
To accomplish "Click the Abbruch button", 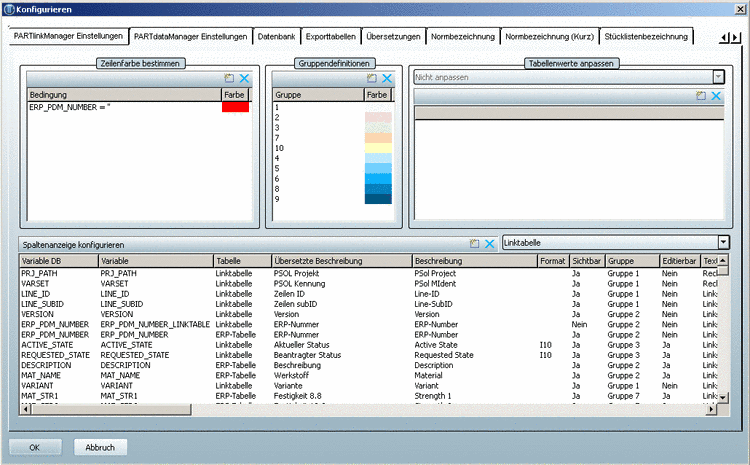I will [x=100, y=447].
